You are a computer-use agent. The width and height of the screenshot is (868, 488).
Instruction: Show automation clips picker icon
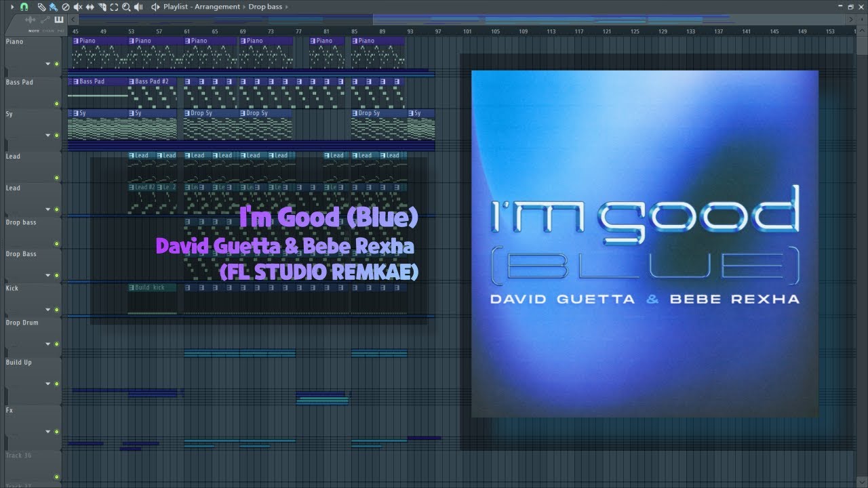[x=45, y=20]
